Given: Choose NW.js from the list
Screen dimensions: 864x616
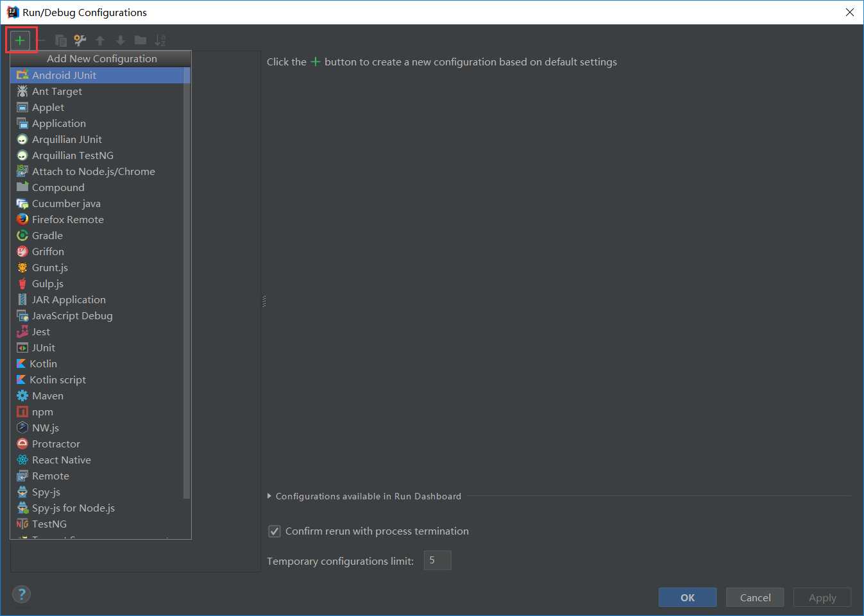Looking at the screenshot, I should click(x=97, y=428).
